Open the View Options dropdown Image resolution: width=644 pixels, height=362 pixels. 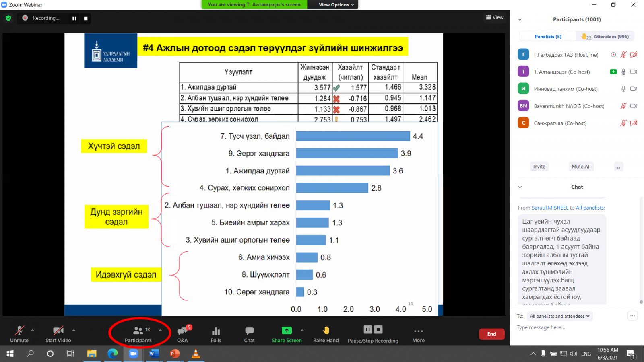(x=336, y=5)
